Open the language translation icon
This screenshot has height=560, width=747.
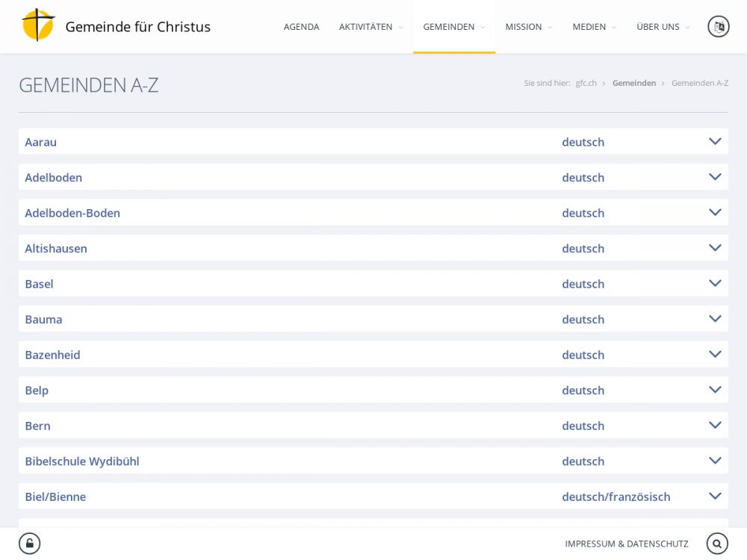718,27
